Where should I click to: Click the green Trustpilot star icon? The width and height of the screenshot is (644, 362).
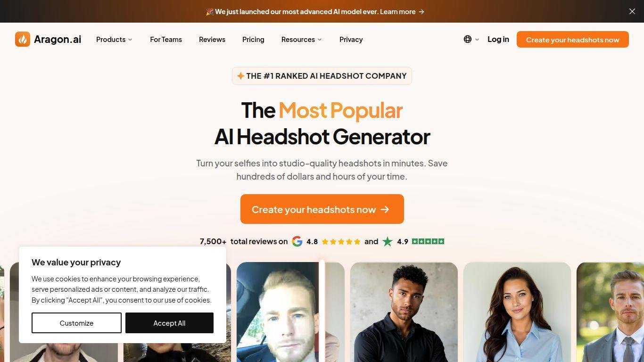click(x=388, y=241)
